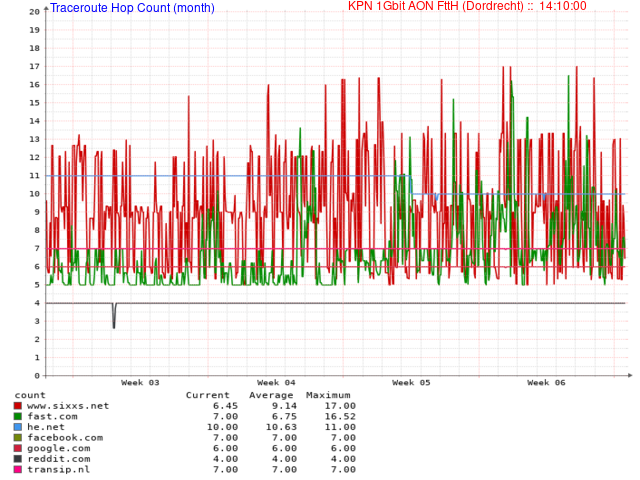The height and width of the screenshot is (480, 640).
Task: Select the www.sixxs.net legend label
Action: click(x=68, y=406)
